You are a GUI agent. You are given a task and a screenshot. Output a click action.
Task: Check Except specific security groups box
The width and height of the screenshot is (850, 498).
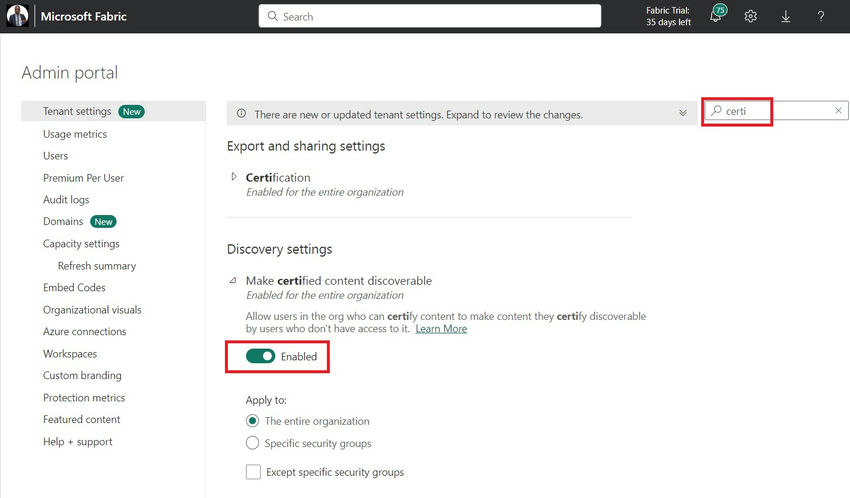coord(253,472)
